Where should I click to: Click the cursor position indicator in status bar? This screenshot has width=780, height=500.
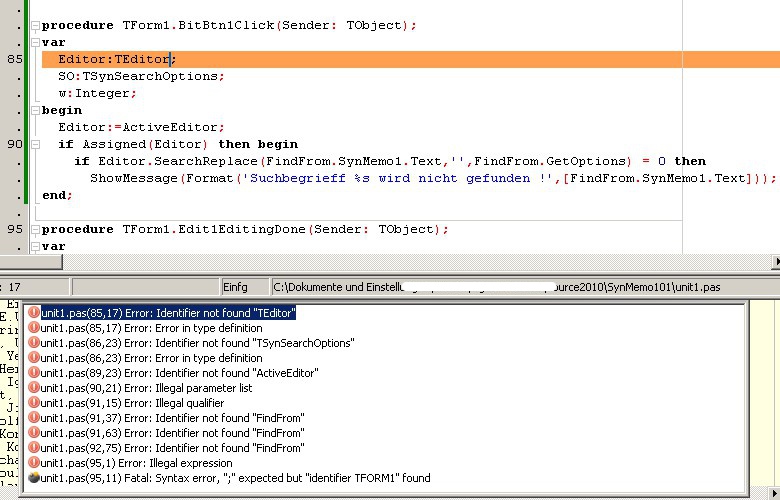15,287
